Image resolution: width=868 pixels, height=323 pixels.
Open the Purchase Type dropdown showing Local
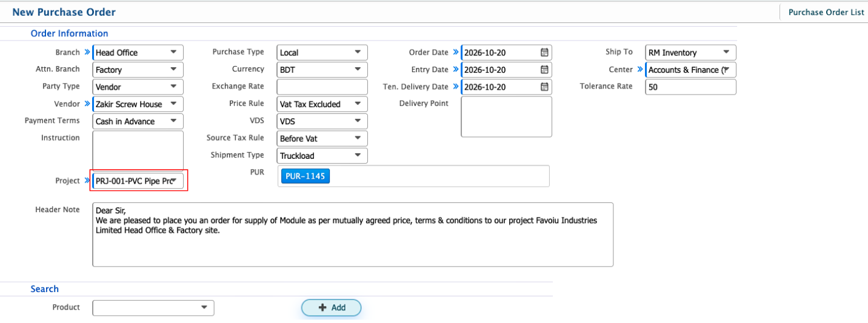pos(322,53)
